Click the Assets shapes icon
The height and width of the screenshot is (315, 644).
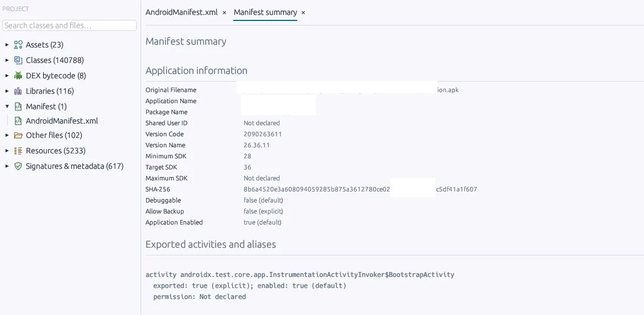(x=18, y=45)
